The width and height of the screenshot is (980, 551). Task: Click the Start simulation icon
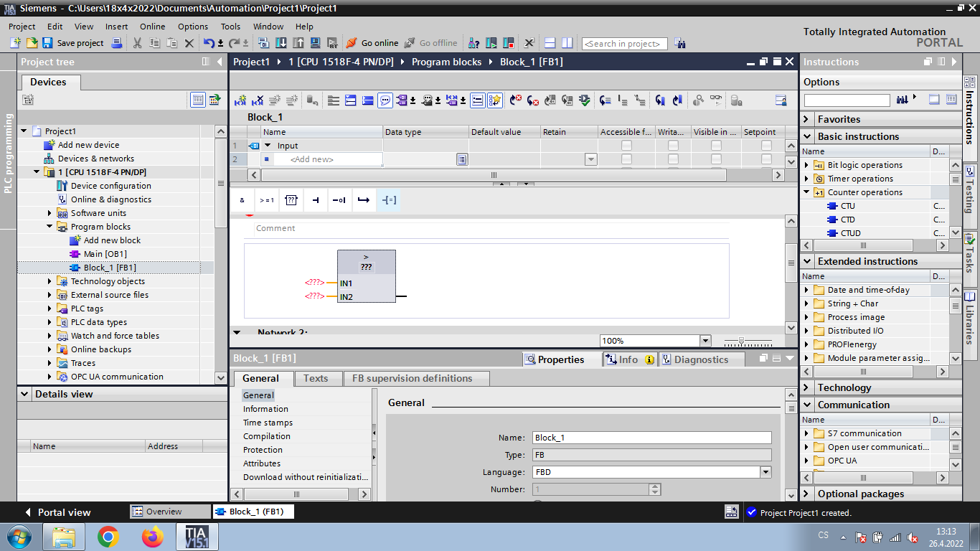pyautogui.click(x=315, y=43)
